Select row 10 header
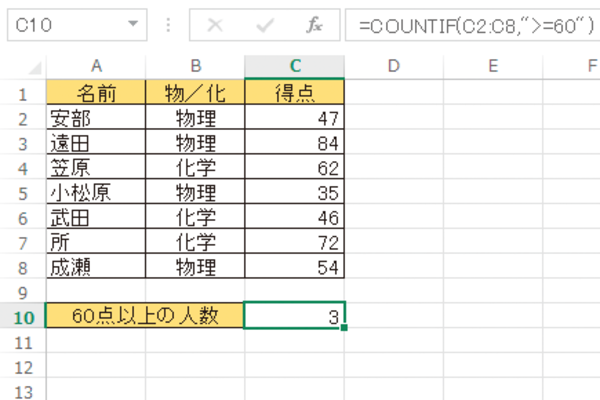The image size is (600, 400). [23, 316]
